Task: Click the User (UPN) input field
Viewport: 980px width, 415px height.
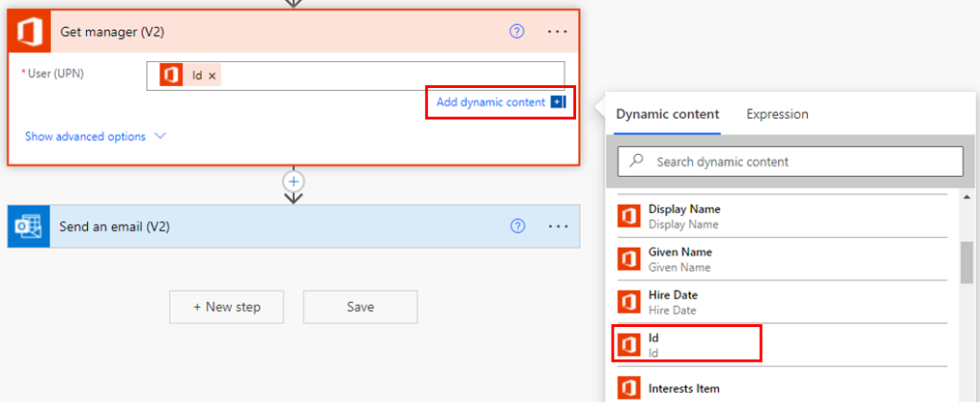Action: point(355,76)
